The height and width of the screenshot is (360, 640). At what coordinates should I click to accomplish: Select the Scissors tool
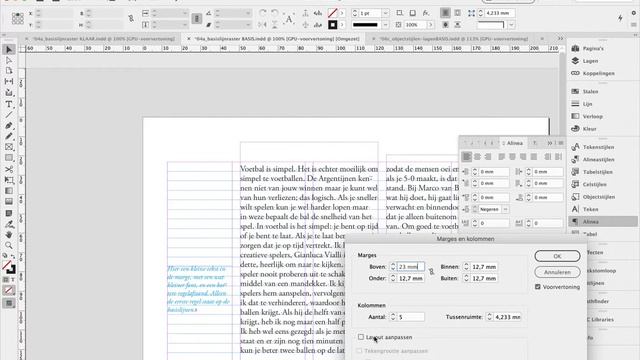(9, 169)
